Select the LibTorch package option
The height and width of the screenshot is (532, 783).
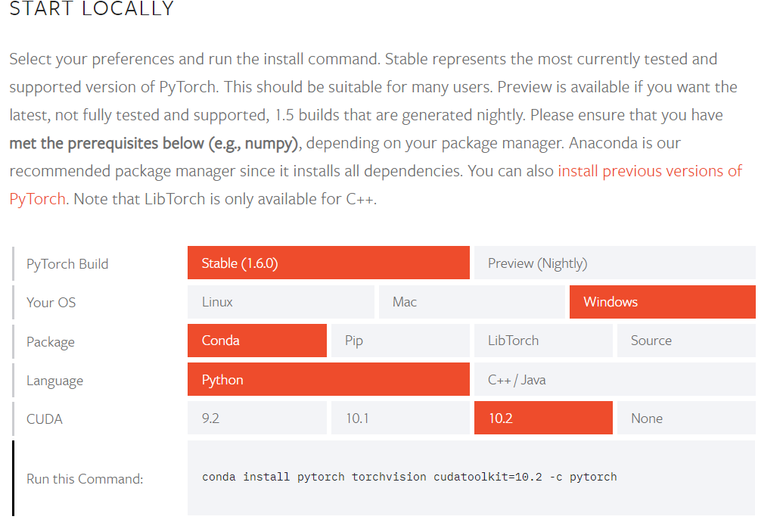click(x=542, y=341)
